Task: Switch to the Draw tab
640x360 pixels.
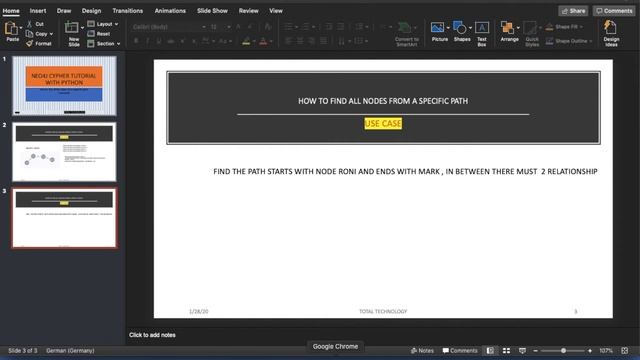Action: 64,11
